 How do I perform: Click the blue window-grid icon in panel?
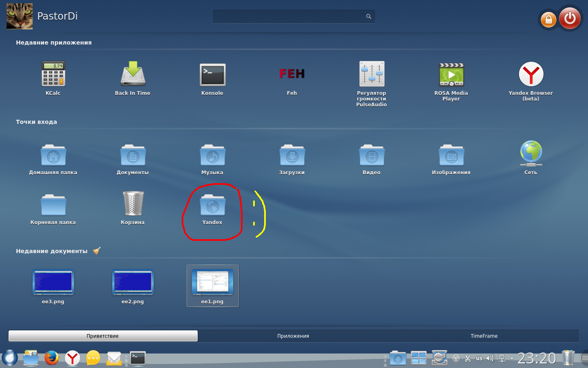click(419, 358)
